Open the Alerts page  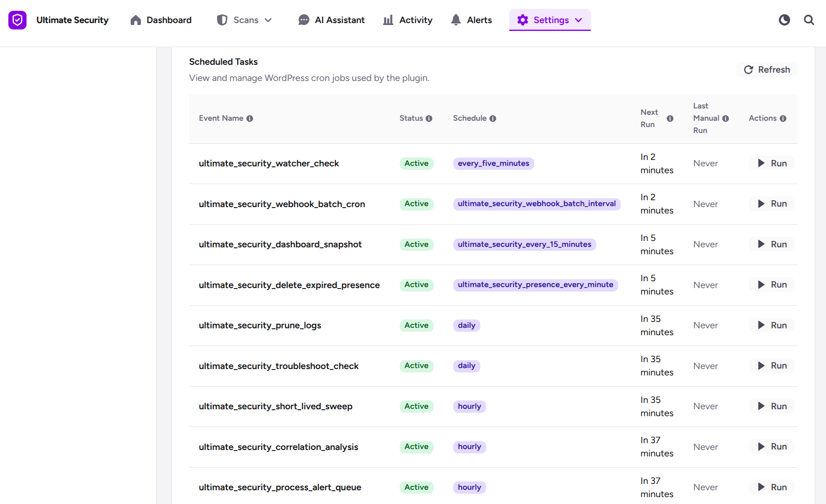pos(471,20)
